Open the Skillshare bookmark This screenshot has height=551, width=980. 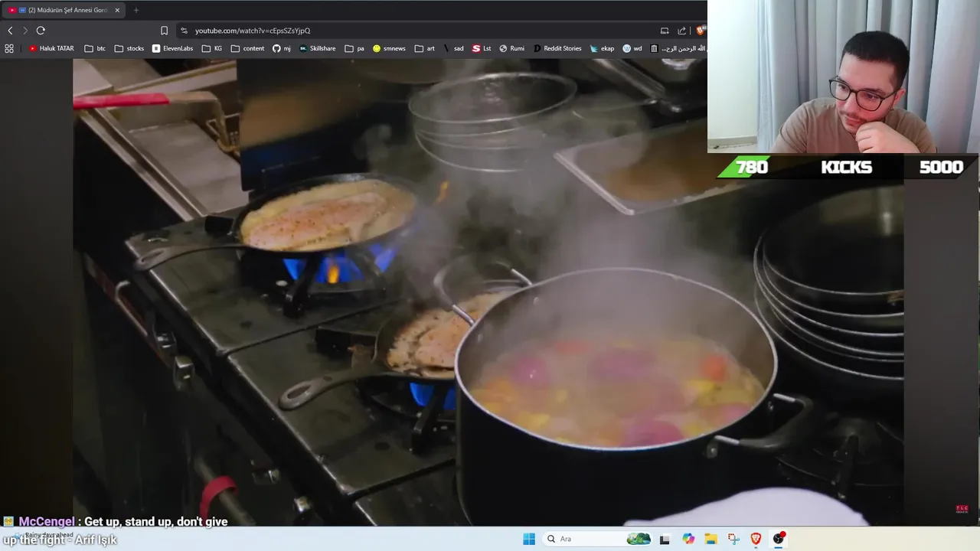coord(318,48)
